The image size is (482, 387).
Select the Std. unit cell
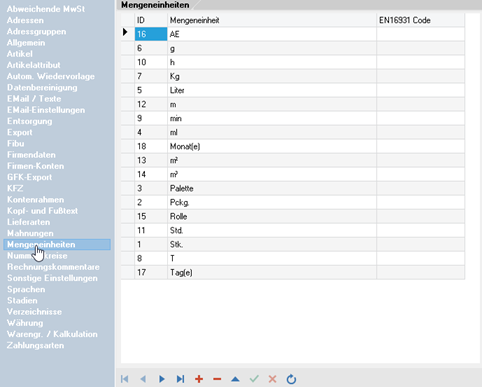point(272,230)
